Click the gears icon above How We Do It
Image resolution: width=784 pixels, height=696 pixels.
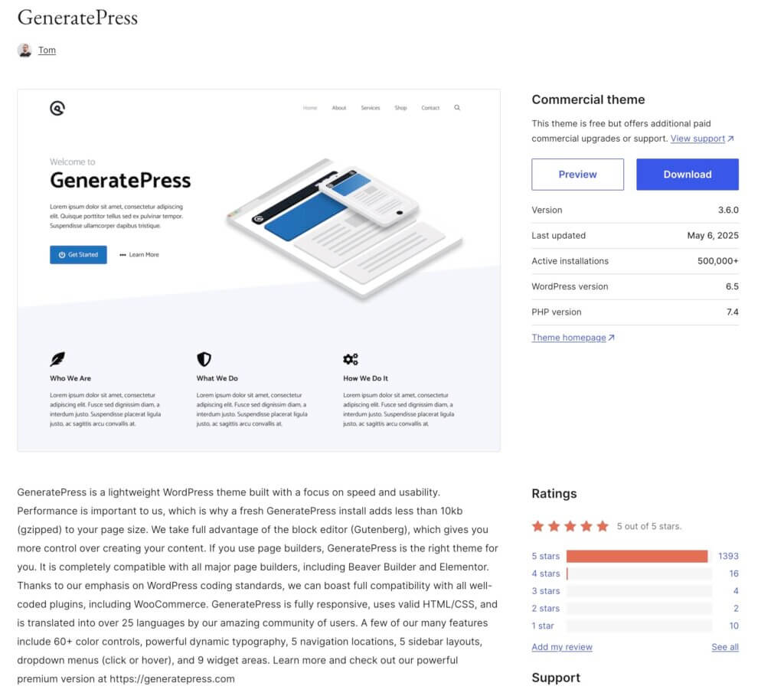pyautogui.click(x=351, y=358)
